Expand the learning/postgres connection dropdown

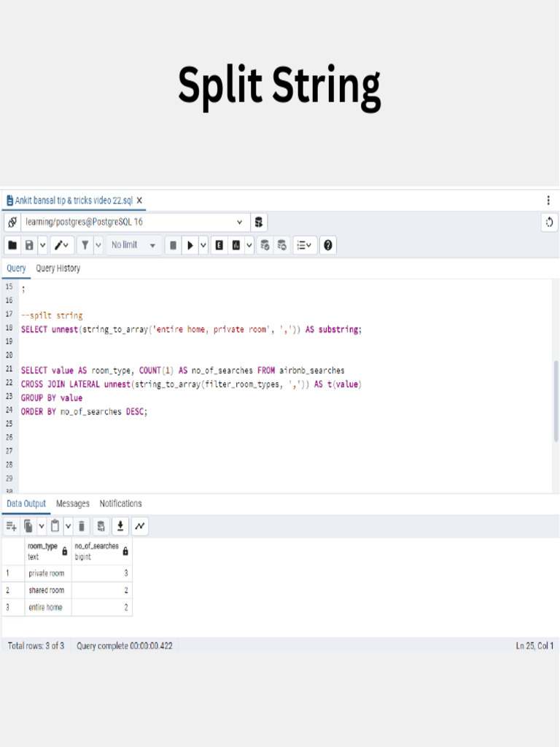(x=240, y=222)
